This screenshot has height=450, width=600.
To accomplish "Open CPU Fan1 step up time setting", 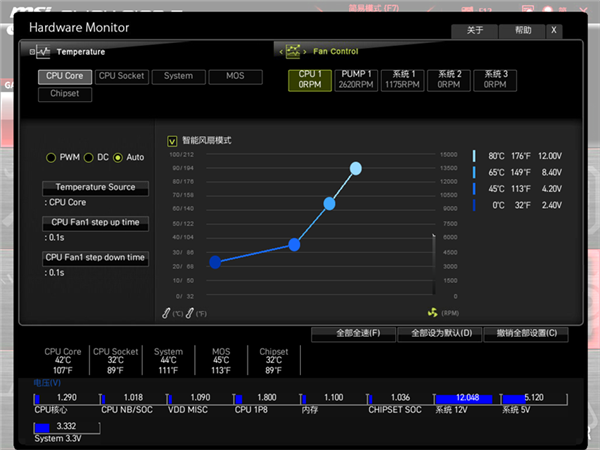I will click(95, 222).
